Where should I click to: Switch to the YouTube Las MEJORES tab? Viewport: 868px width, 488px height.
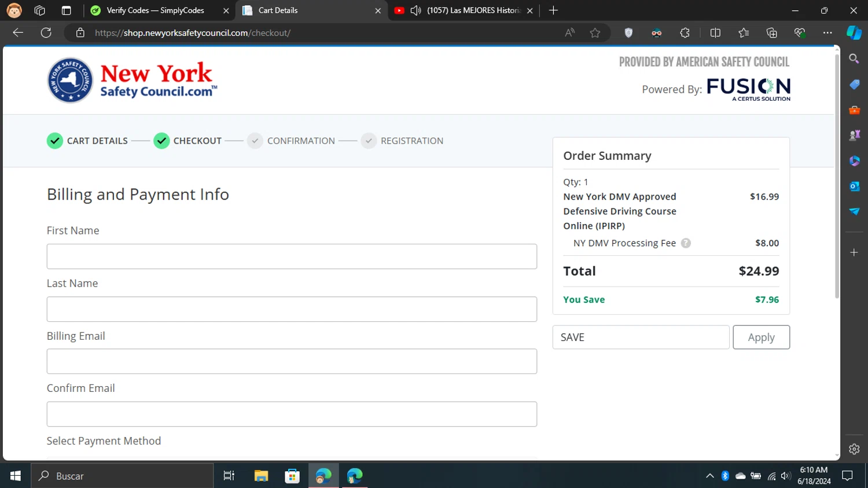point(464,10)
